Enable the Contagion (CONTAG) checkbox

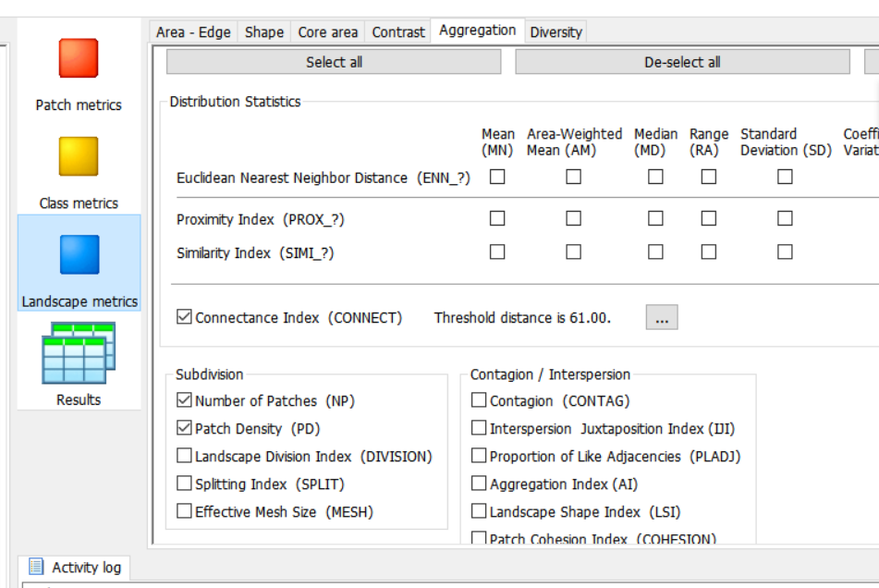click(x=479, y=400)
